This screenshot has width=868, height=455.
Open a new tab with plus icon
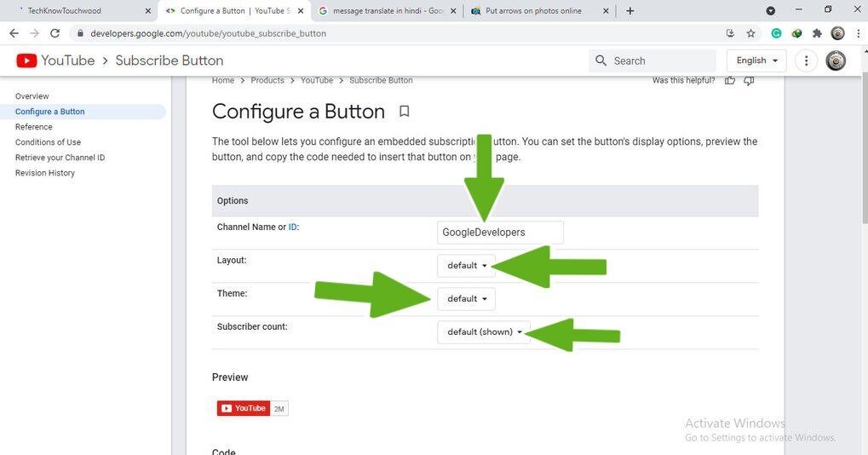tap(630, 10)
